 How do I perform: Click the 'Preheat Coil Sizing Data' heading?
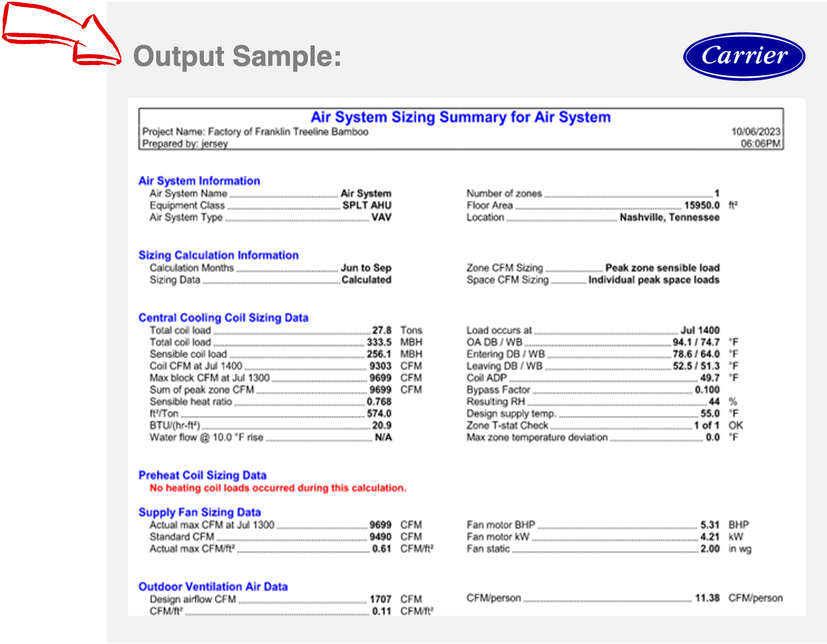click(202, 475)
